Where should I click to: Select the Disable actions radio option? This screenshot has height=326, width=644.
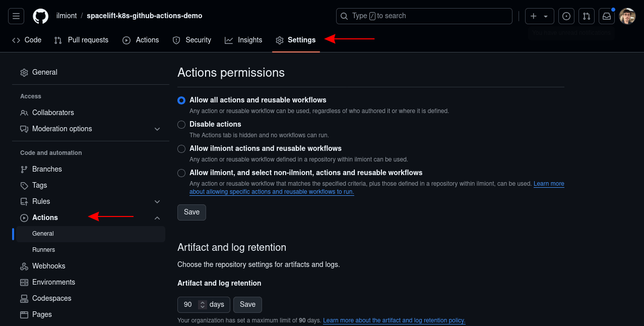click(181, 125)
